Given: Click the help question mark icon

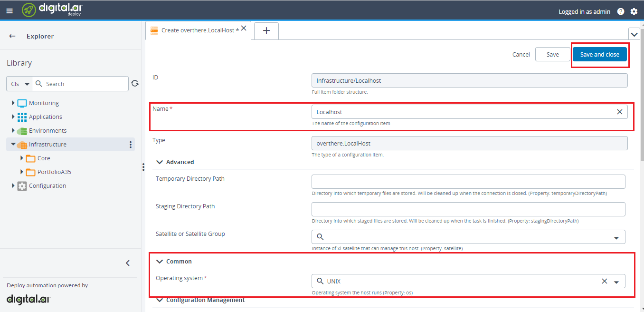Looking at the screenshot, I should pyautogui.click(x=621, y=11).
